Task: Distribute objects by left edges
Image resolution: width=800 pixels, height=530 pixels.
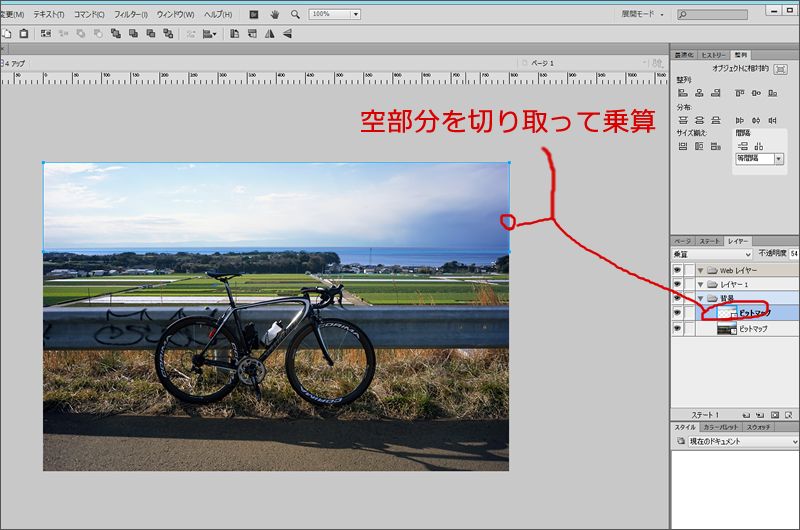Action: click(739, 120)
